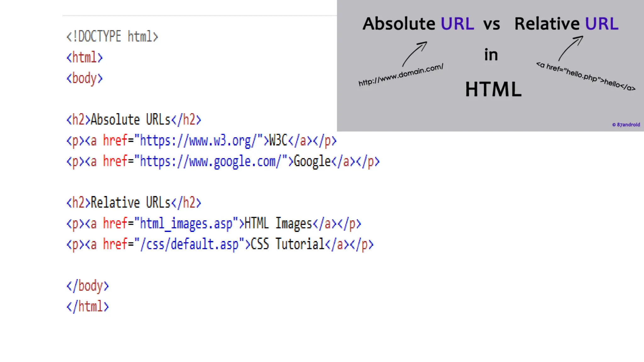
Task: Click the Relative URL title in banner
Action: (x=566, y=24)
